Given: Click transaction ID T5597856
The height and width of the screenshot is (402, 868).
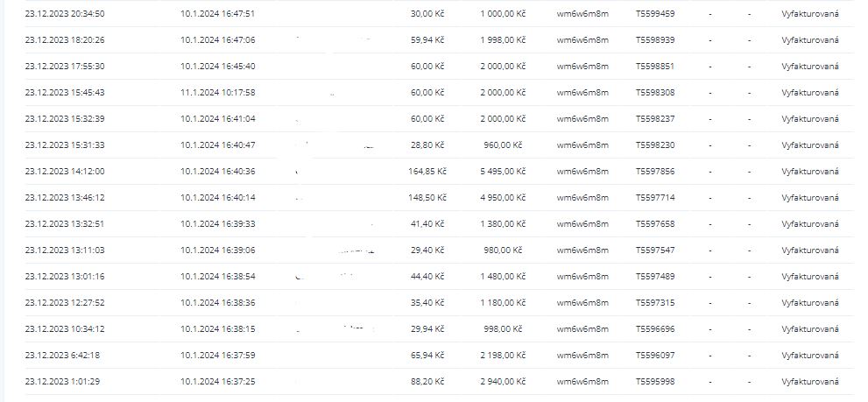Looking at the screenshot, I should [655, 172].
